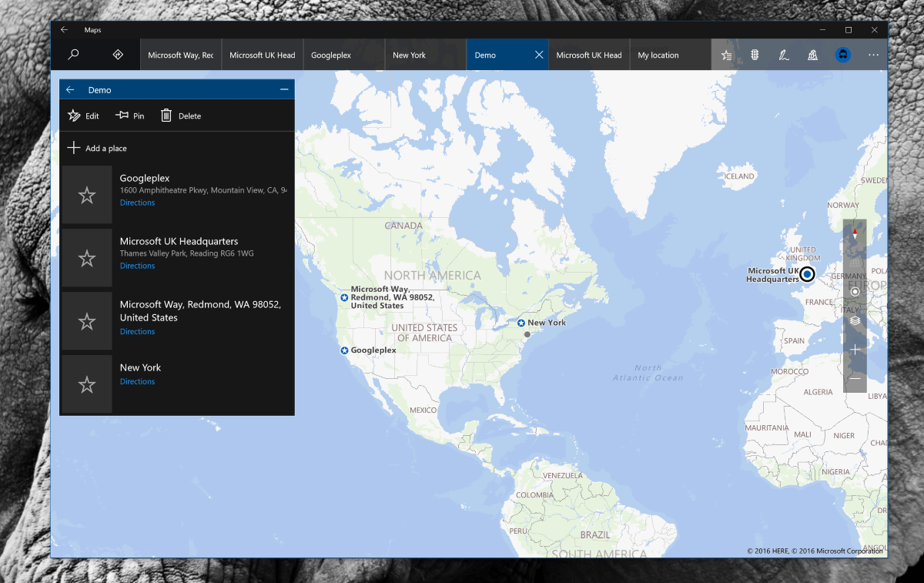Show my current location on the map
The image size is (924, 583).
click(x=855, y=291)
